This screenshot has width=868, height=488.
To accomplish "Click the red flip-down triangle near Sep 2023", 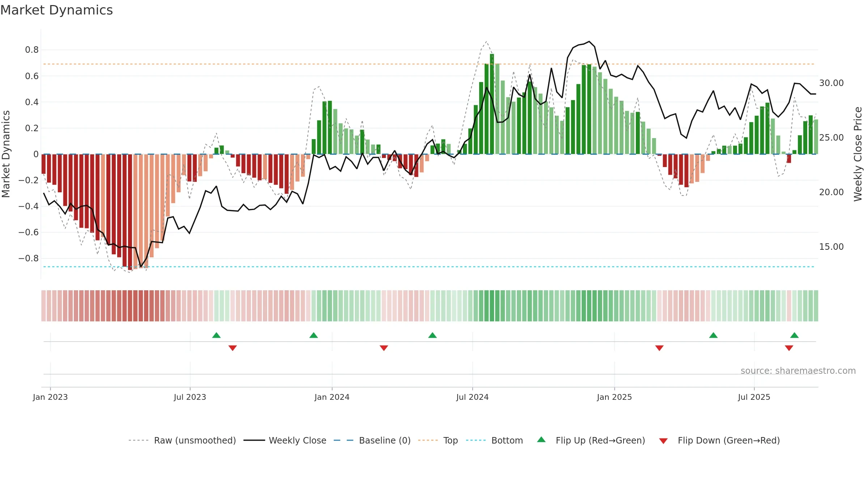I will point(233,348).
